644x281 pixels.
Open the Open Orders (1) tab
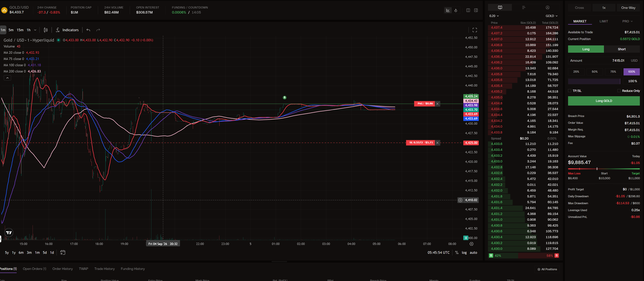[35, 269]
